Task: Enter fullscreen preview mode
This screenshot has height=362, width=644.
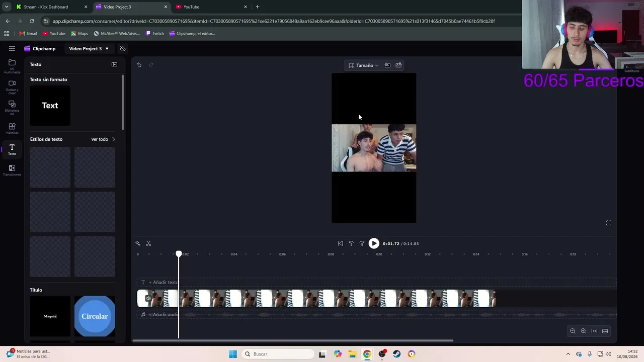Action: point(609,223)
